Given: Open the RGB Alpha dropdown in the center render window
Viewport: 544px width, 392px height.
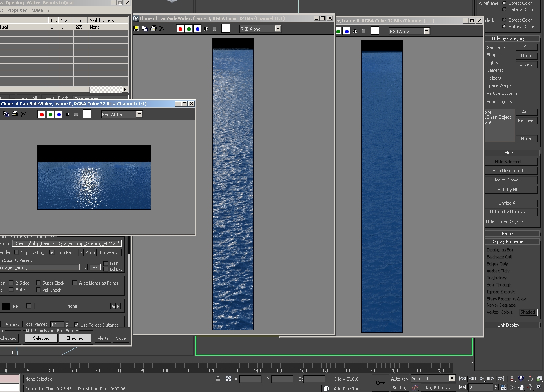Looking at the screenshot, I should tap(277, 29).
